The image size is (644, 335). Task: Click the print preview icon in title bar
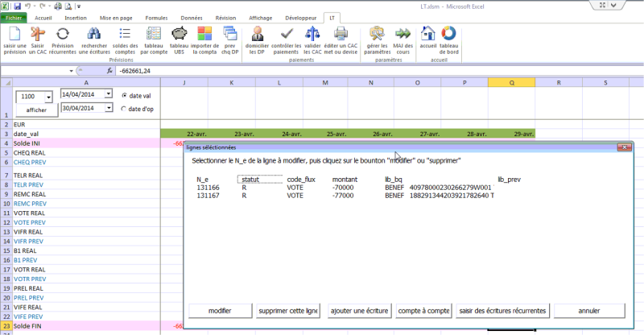pos(68,6)
